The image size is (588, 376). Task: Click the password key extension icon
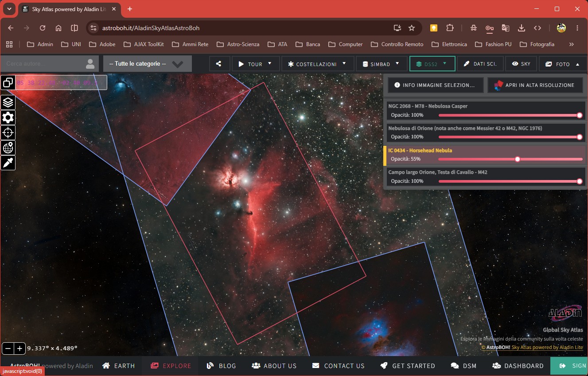coord(490,28)
